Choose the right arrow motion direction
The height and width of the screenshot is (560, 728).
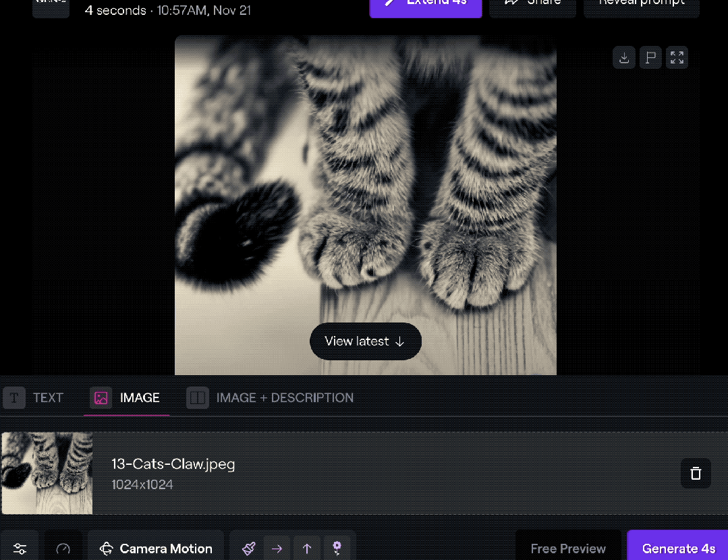click(277, 549)
